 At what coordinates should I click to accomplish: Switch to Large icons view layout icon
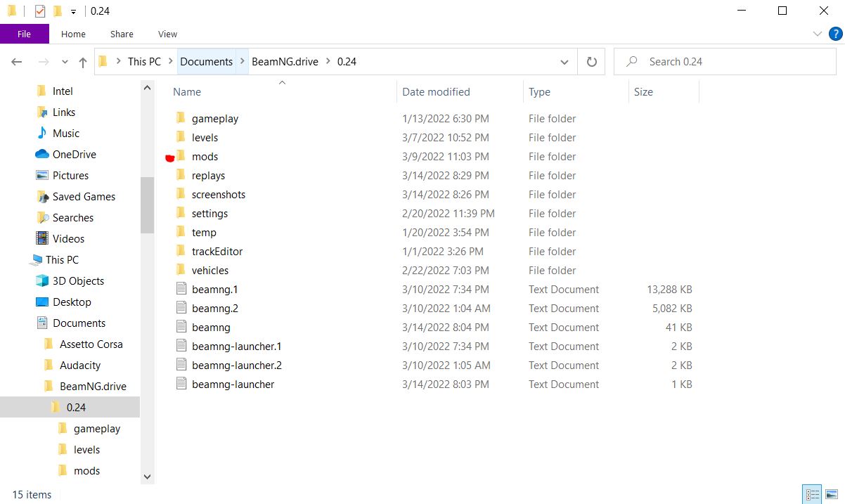pyautogui.click(x=830, y=494)
